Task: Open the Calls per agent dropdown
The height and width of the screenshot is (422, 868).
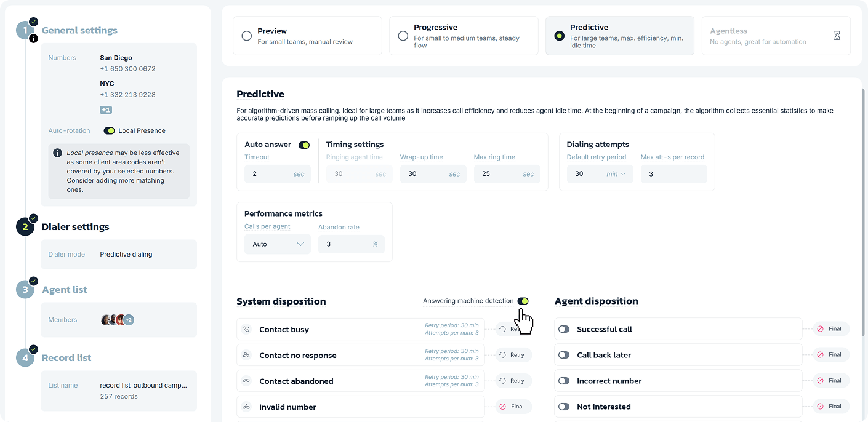Action: click(x=278, y=244)
